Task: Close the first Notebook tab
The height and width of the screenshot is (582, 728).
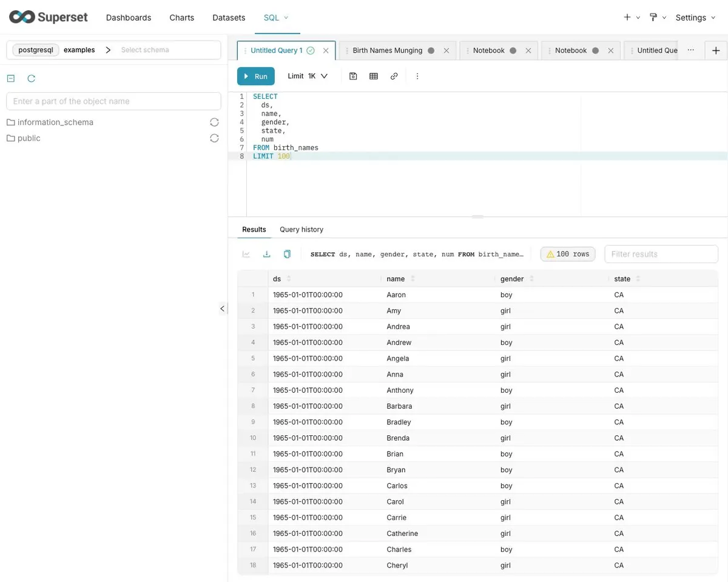Action: (528, 50)
